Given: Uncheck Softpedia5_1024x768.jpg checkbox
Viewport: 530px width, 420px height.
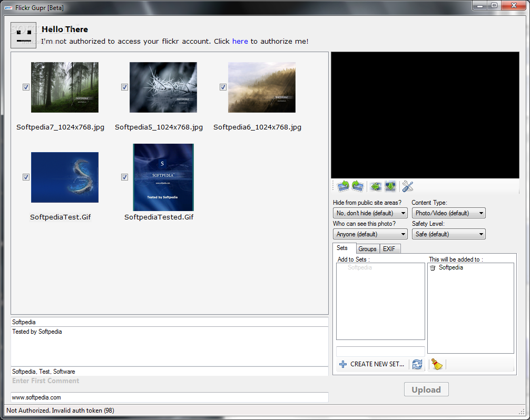Looking at the screenshot, I should click(x=124, y=87).
